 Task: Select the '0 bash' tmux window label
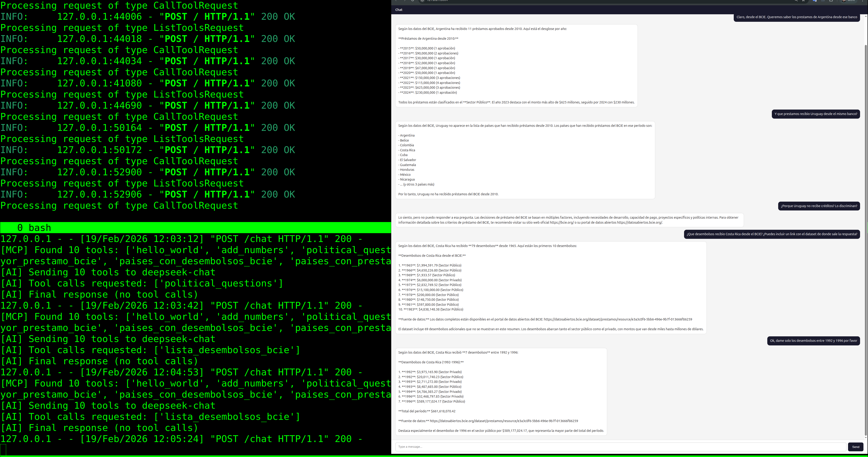34,228
